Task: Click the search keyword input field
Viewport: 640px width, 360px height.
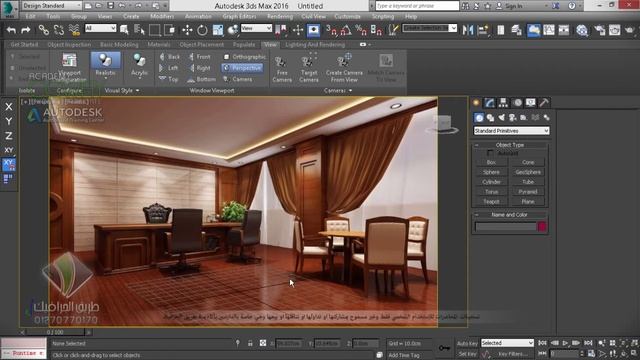Action: click(416, 6)
